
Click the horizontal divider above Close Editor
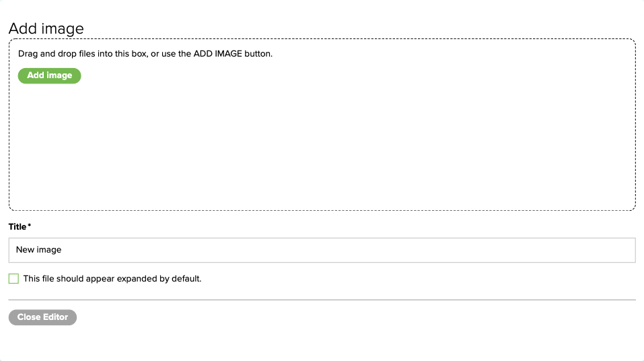(x=322, y=299)
